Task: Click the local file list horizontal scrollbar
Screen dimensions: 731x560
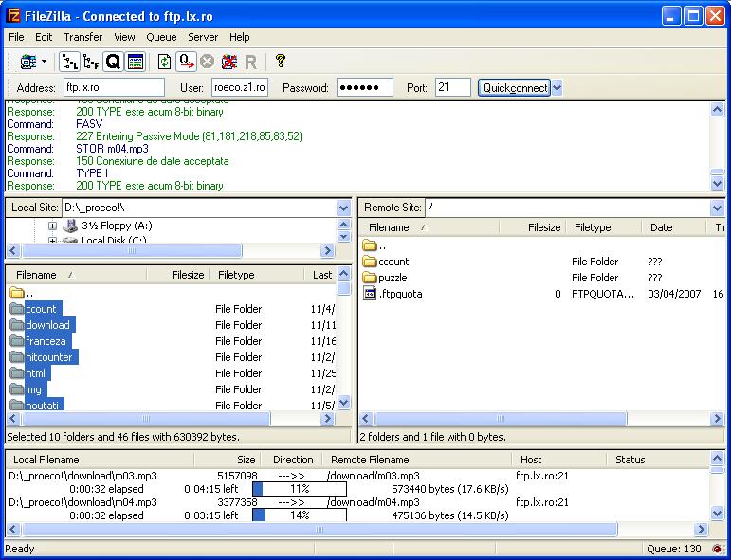Action: [170, 419]
